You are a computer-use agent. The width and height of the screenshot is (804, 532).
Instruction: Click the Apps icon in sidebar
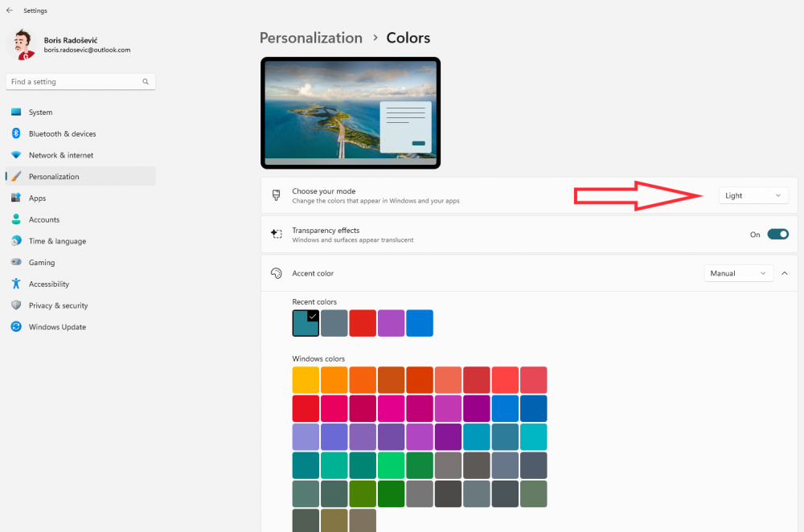click(16, 198)
